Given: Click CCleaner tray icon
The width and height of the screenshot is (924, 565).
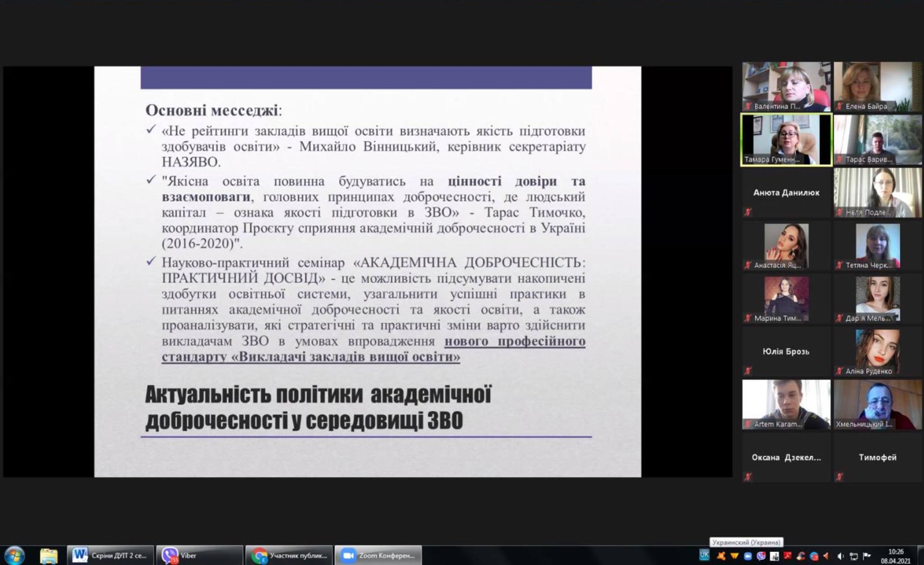Looking at the screenshot, I should coord(801,556).
